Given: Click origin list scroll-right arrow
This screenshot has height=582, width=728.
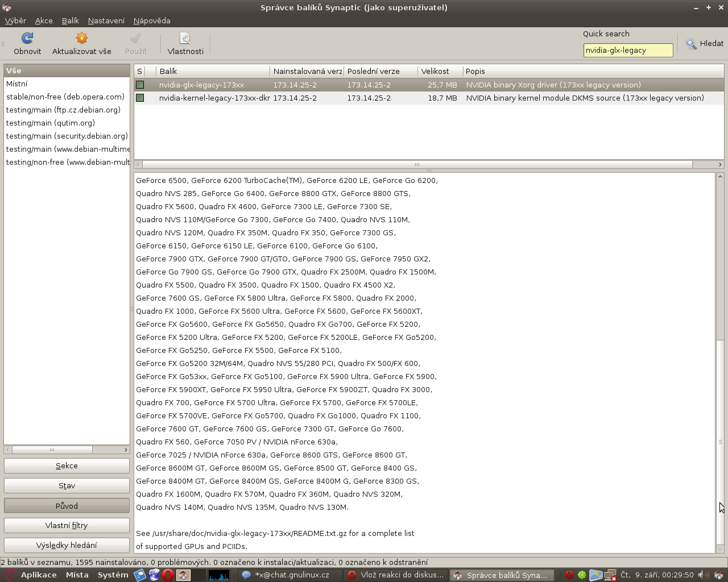Looking at the screenshot, I should point(126,450).
